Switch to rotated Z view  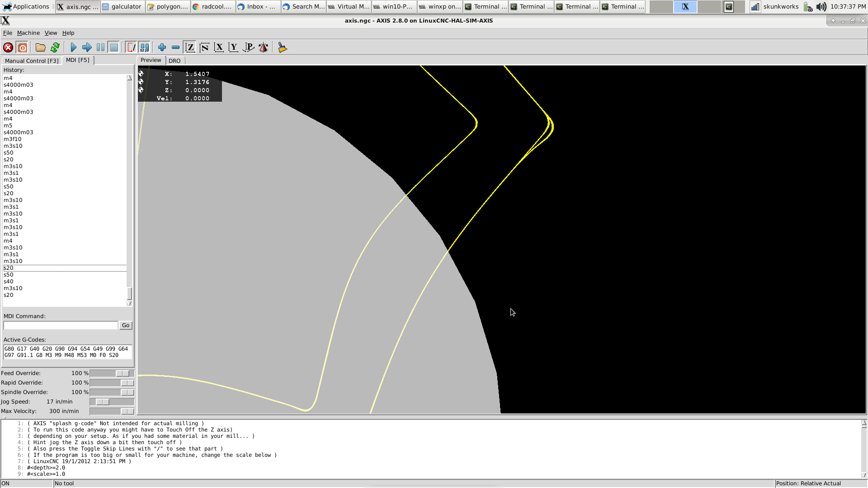(x=204, y=47)
